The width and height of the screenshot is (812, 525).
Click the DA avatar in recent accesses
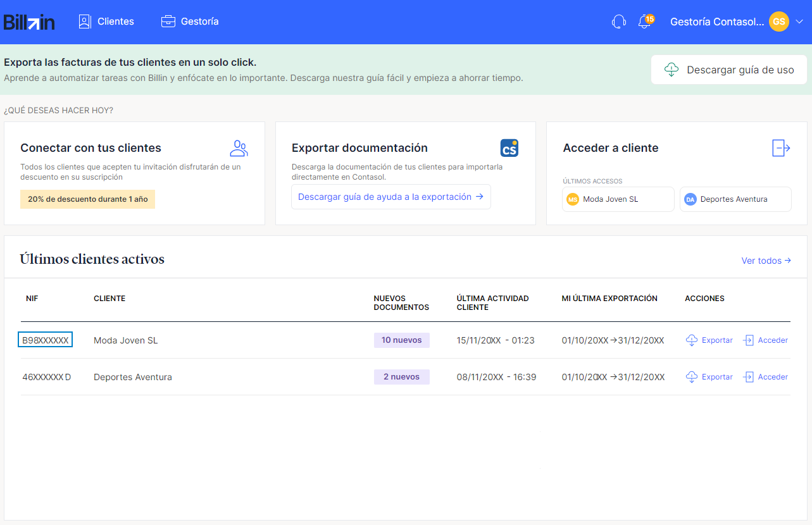[690, 199]
